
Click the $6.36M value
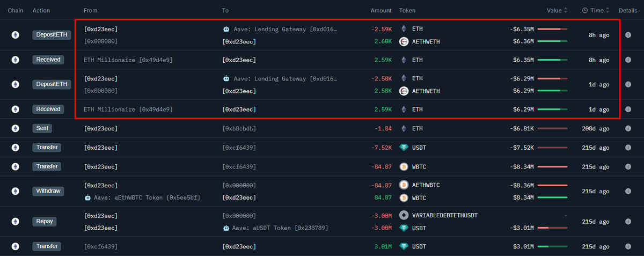523,41
